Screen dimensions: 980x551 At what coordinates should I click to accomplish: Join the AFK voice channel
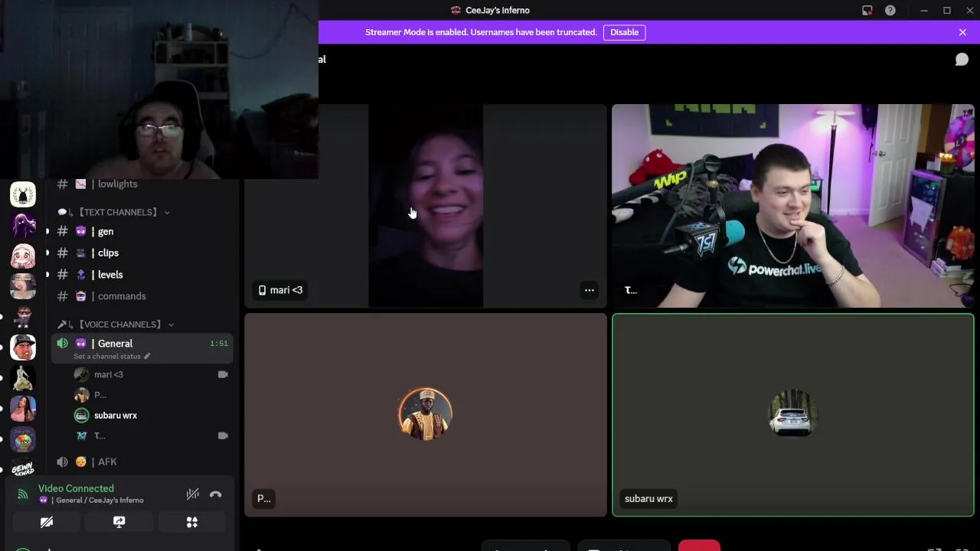point(142,461)
